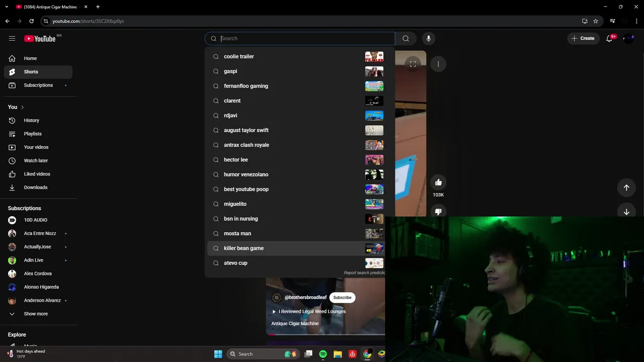Open 'I Reviewed Legal Weed Lounges' related video
This screenshot has height=362, width=644.
tap(309, 311)
